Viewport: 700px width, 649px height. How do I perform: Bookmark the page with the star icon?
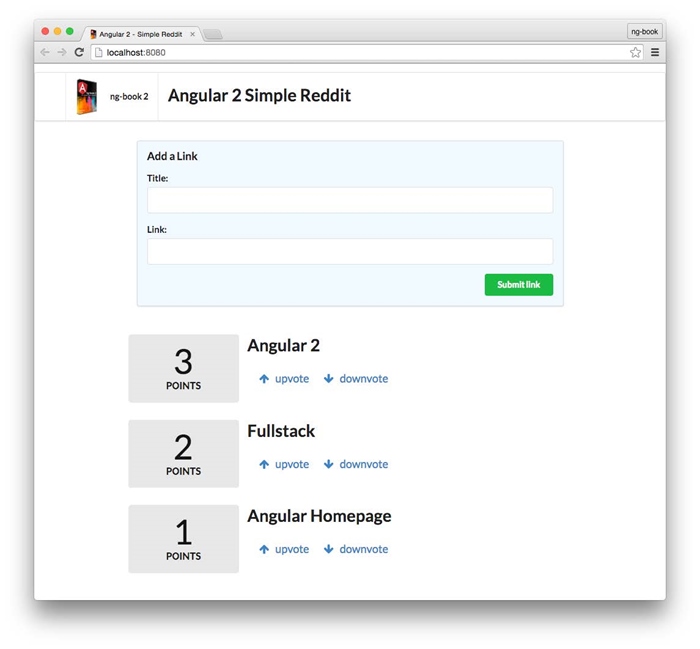coord(635,52)
